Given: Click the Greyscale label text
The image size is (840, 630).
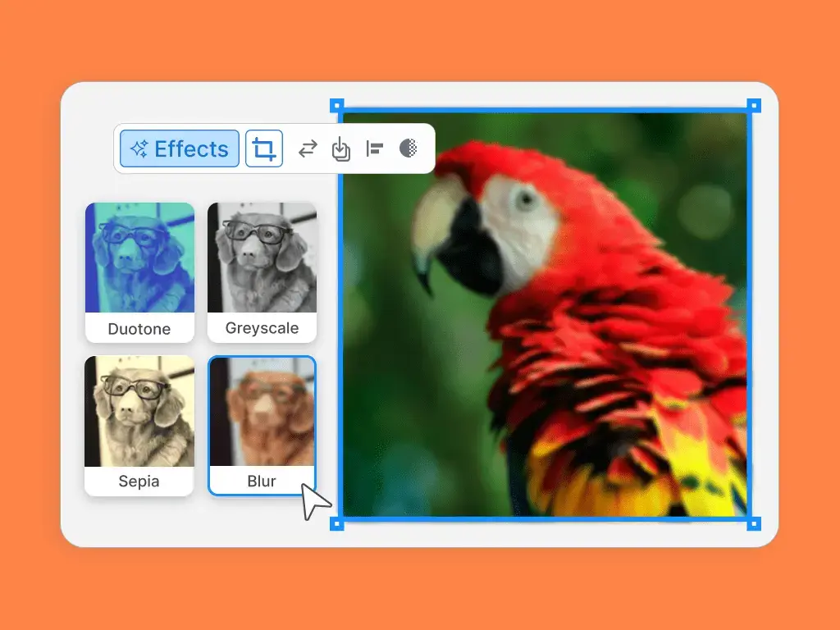Looking at the screenshot, I should [262, 328].
